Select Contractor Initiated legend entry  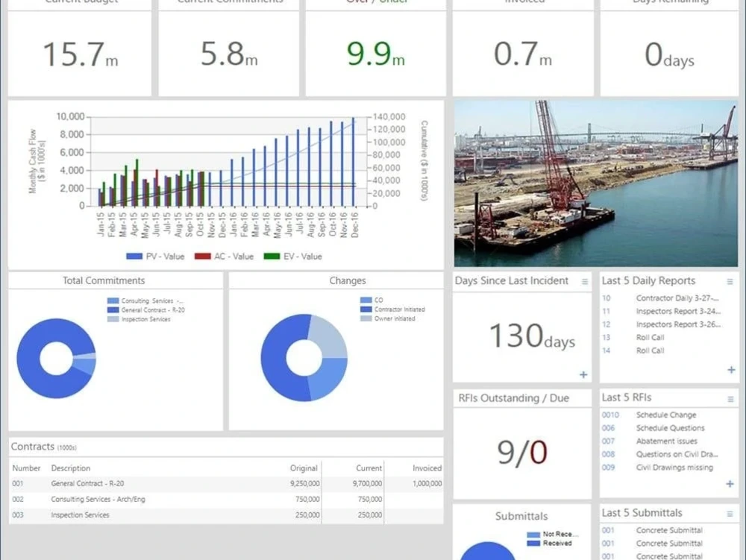[392, 309]
